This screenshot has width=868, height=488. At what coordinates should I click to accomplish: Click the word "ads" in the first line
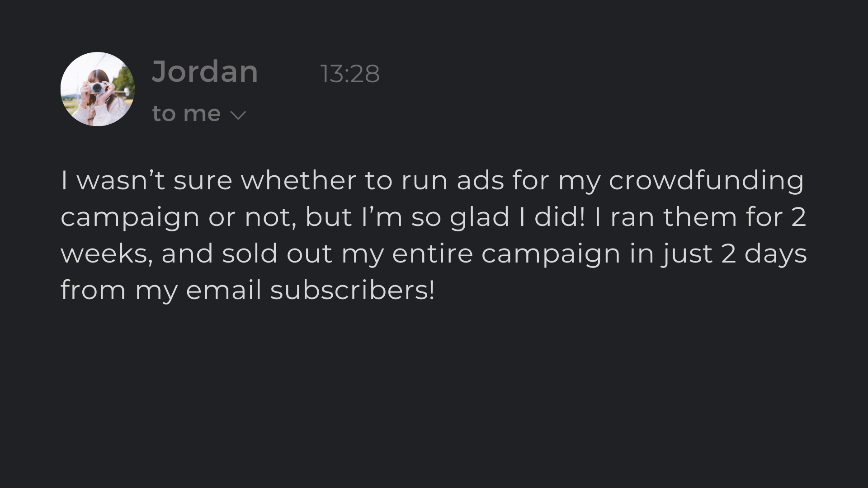tap(480, 180)
